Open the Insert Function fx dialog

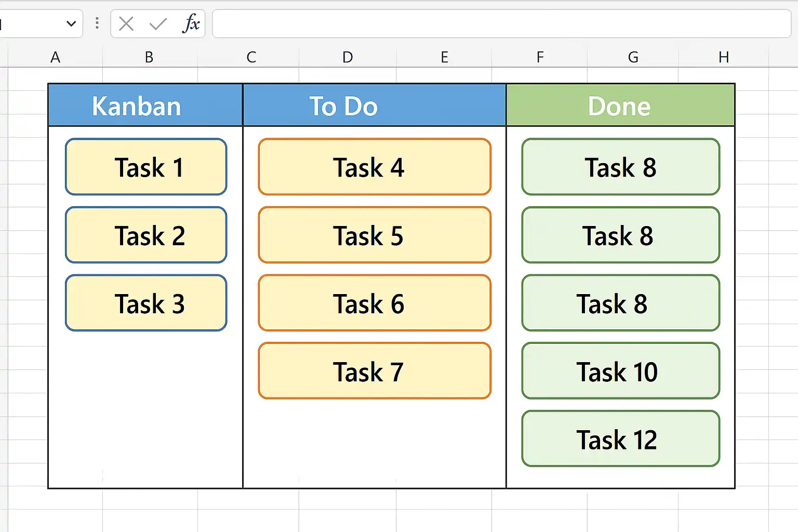(191, 24)
